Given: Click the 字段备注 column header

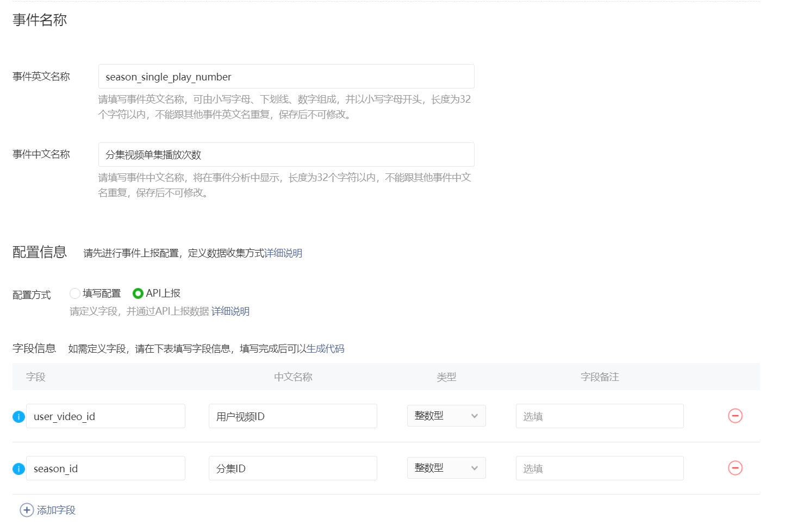Looking at the screenshot, I should (600, 377).
